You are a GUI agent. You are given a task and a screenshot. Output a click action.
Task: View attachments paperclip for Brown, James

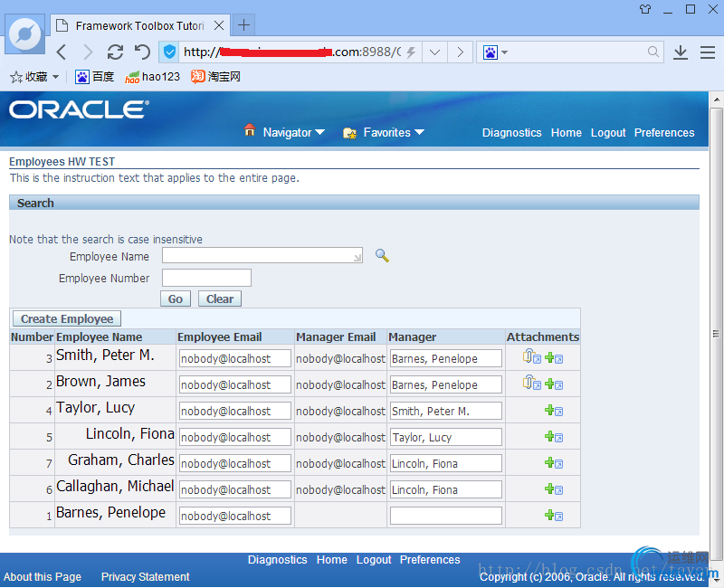click(531, 383)
